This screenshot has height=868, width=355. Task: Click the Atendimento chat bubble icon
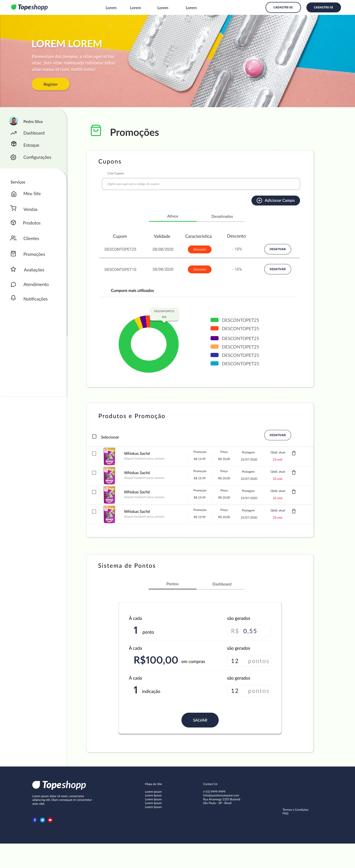point(14,284)
